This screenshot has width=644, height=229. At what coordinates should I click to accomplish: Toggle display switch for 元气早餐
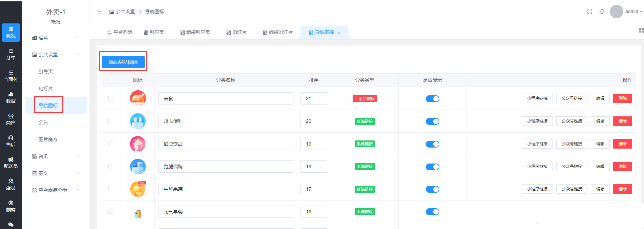coord(432,212)
